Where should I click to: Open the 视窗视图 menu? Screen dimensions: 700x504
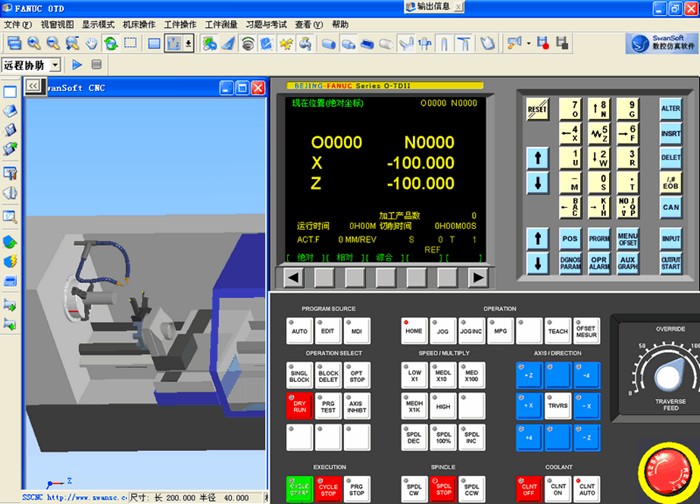(57, 25)
